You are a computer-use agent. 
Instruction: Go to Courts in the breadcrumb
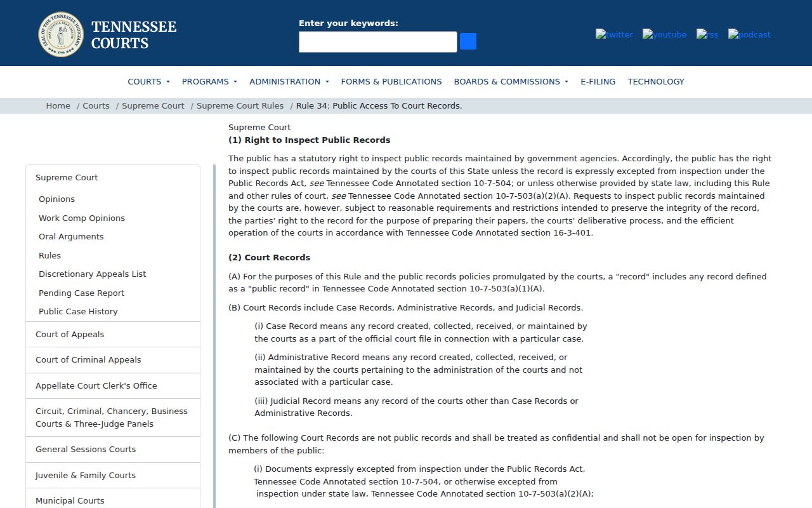[x=96, y=106]
